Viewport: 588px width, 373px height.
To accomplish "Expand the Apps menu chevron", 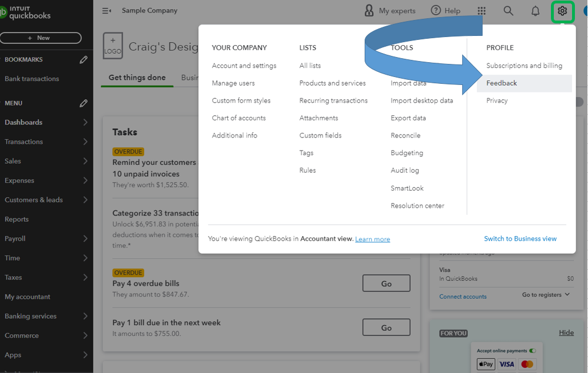I will (x=85, y=355).
